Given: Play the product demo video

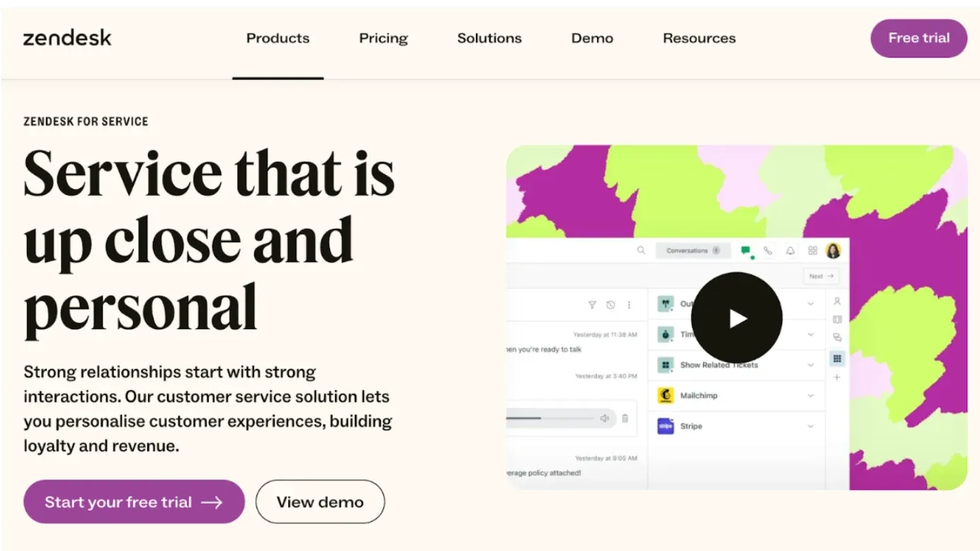Looking at the screenshot, I should (x=736, y=318).
